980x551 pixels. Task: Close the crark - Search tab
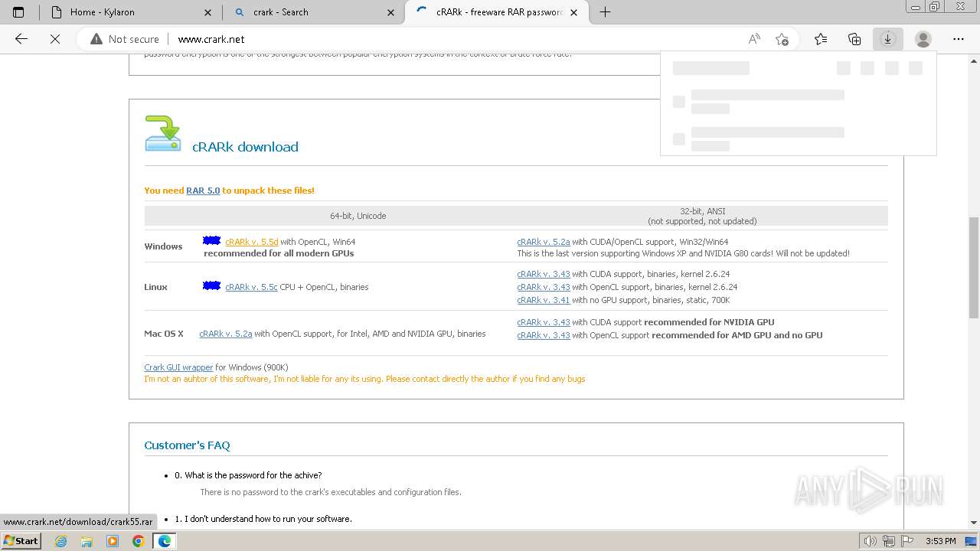(x=391, y=12)
